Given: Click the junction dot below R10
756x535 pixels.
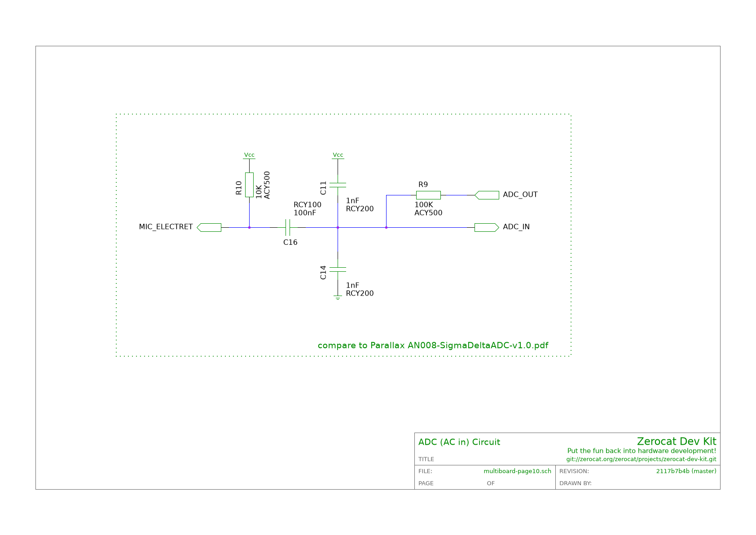Looking at the screenshot, I should [x=249, y=227].
